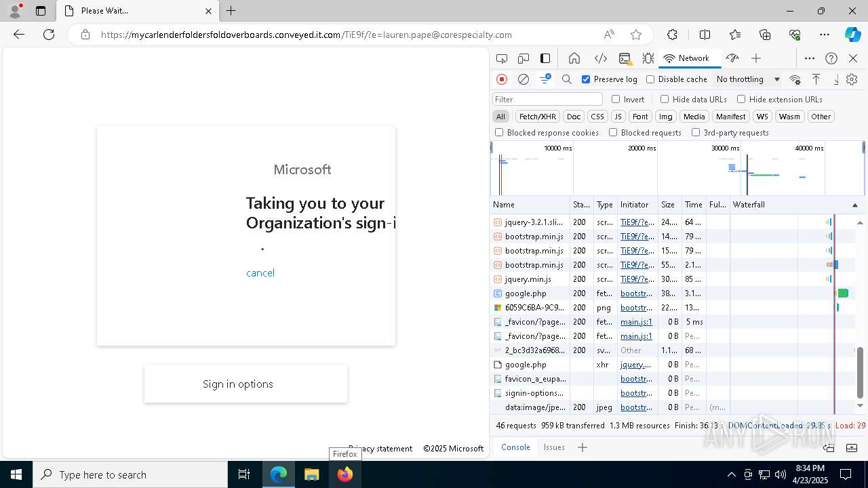Open Edge Settings and more ellipsis
Viewport: 868px width, 488px height.
(x=825, y=35)
